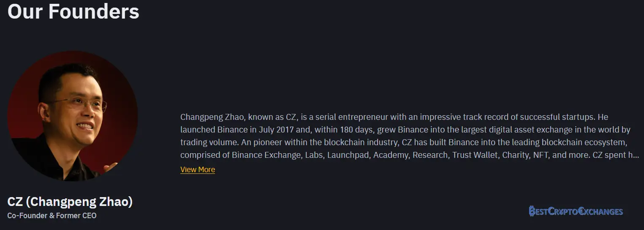Click the "CZ (Changpeng Zhao)" name caption
The height and width of the screenshot is (230, 644).
(70, 202)
